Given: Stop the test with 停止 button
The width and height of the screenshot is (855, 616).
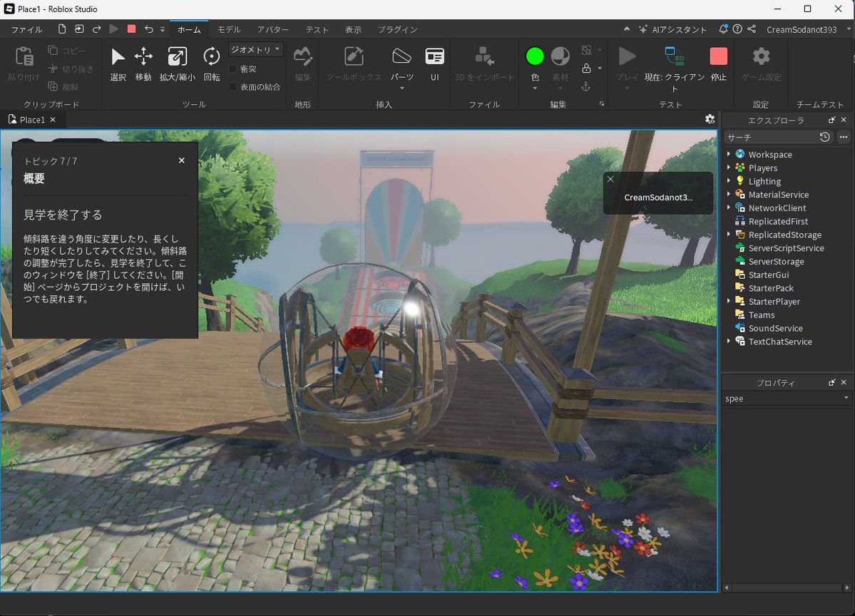Looking at the screenshot, I should coord(719,63).
